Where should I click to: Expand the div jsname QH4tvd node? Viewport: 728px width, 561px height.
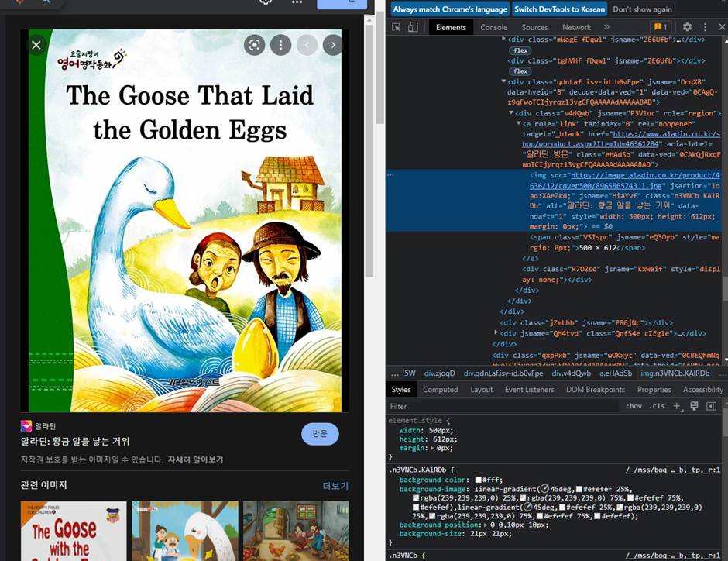pos(496,333)
